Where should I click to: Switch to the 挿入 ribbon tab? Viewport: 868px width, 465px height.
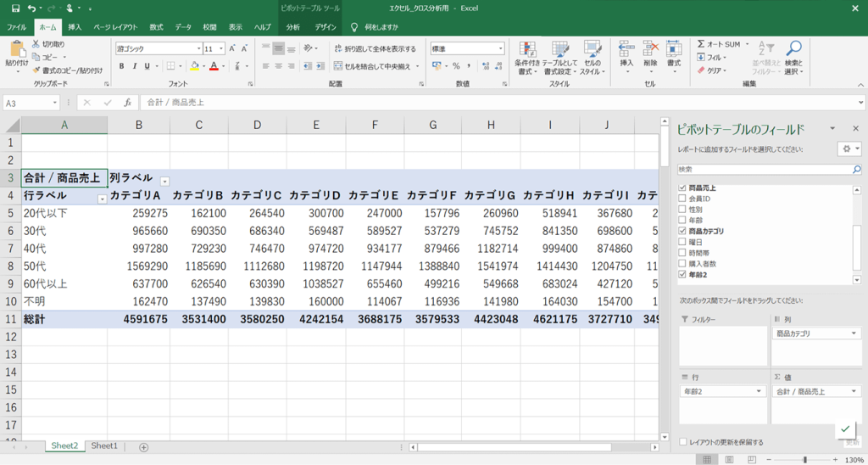(75, 27)
